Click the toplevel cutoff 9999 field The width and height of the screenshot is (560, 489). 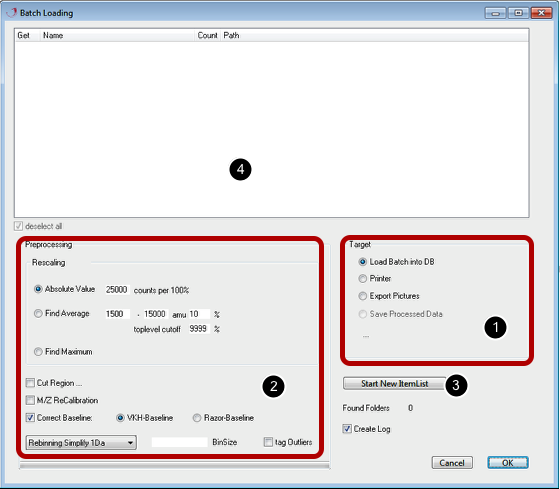(x=199, y=329)
